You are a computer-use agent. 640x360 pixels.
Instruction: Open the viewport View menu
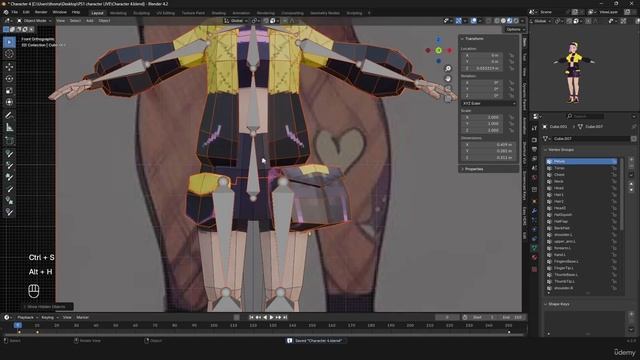point(60,21)
